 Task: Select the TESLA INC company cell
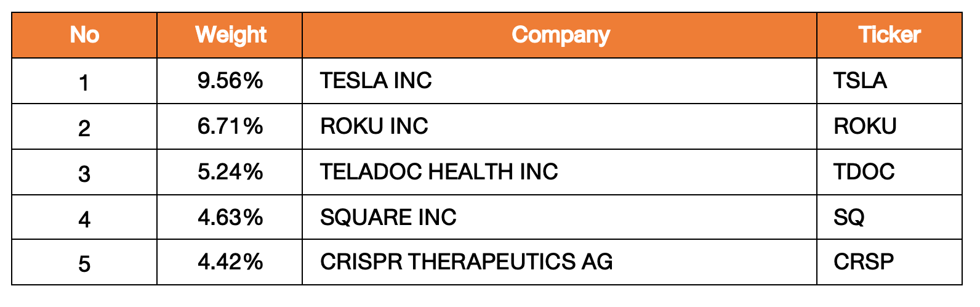click(x=376, y=81)
